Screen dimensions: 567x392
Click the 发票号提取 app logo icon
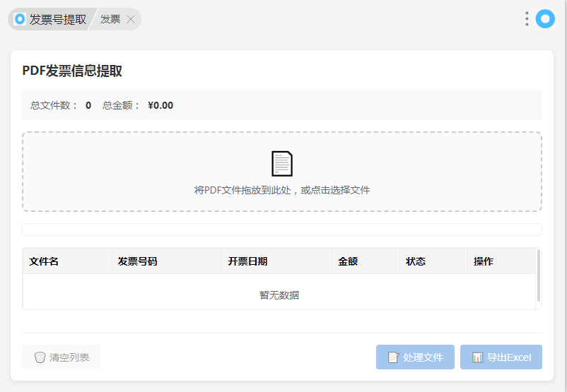(x=20, y=19)
